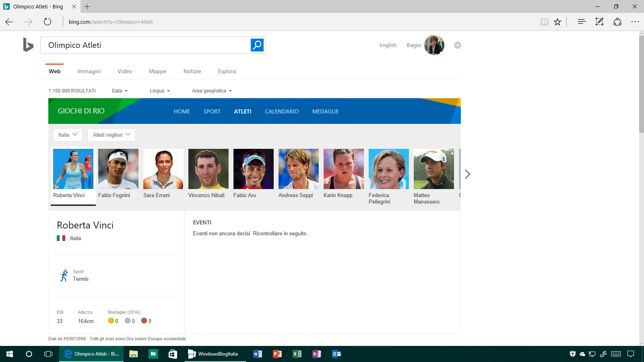The image size is (644, 362).
Task: Open Word from taskbar
Action: 258,354
